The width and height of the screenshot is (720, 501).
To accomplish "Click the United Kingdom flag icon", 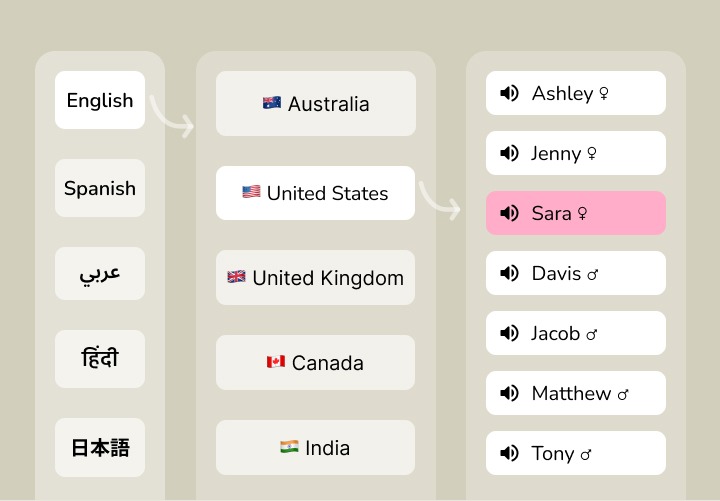I will click(236, 277).
